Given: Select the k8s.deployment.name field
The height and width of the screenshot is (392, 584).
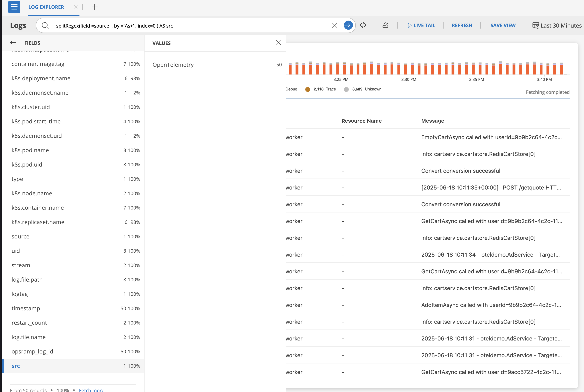Looking at the screenshot, I should (73, 78).
